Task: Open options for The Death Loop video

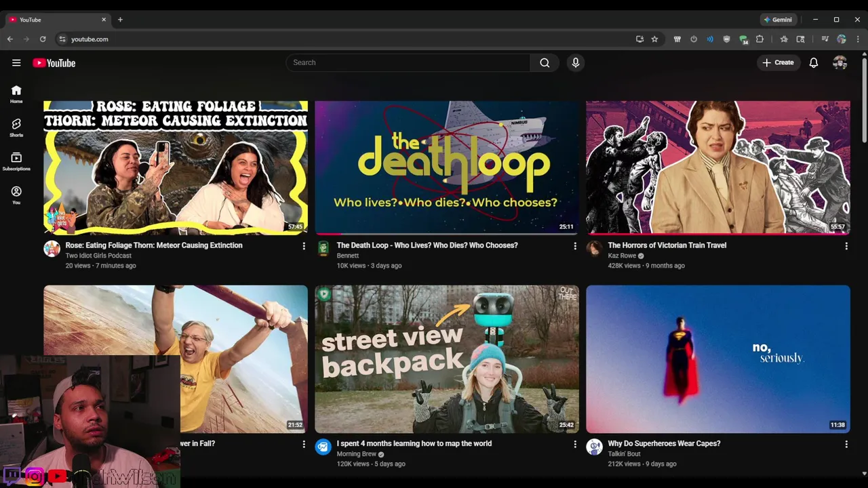Action: tap(575, 246)
